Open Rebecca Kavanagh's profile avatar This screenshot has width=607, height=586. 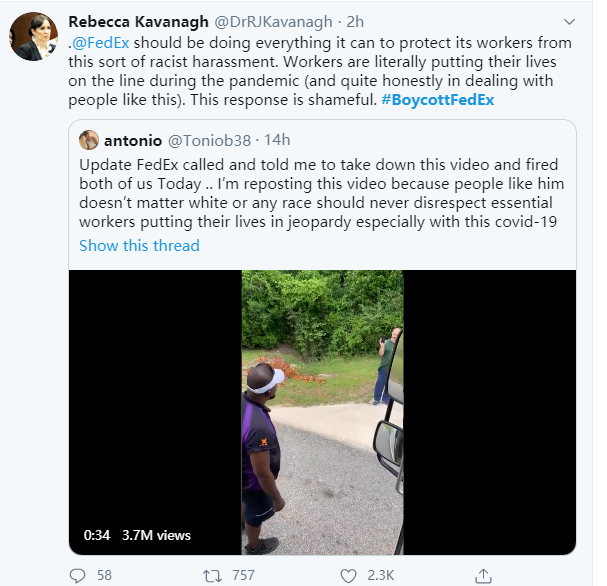pyautogui.click(x=32, y=37)
